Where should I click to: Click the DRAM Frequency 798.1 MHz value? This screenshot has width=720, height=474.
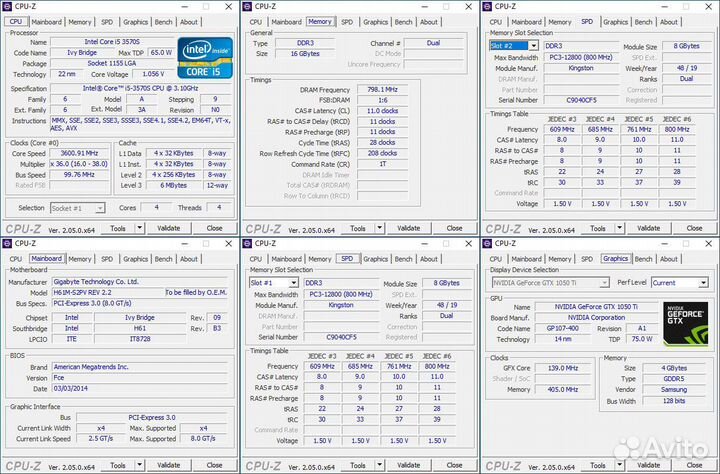[x=382, y=90]
